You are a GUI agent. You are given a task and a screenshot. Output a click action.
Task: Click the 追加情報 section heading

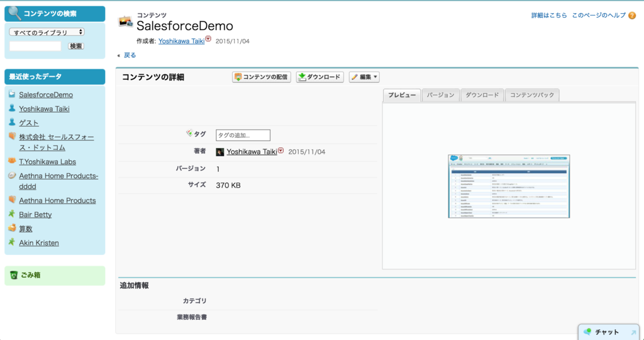(135, 285)
